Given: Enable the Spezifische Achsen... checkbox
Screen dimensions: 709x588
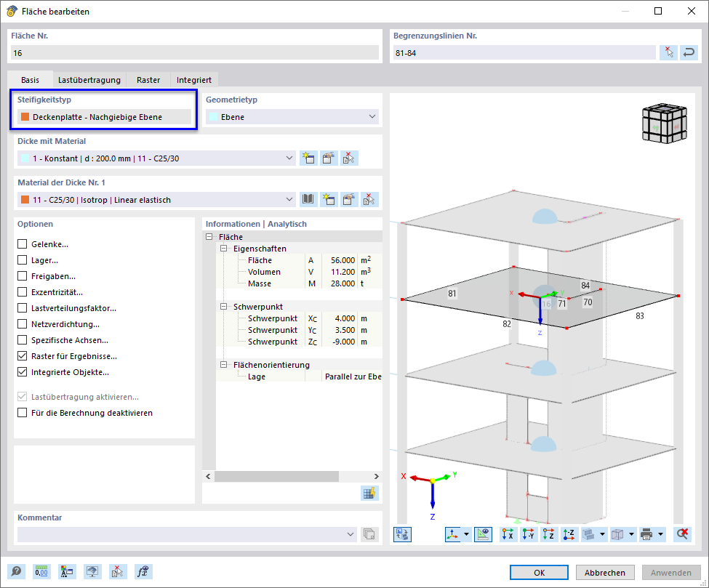Looking at the screenshot, I should [22, 340].
